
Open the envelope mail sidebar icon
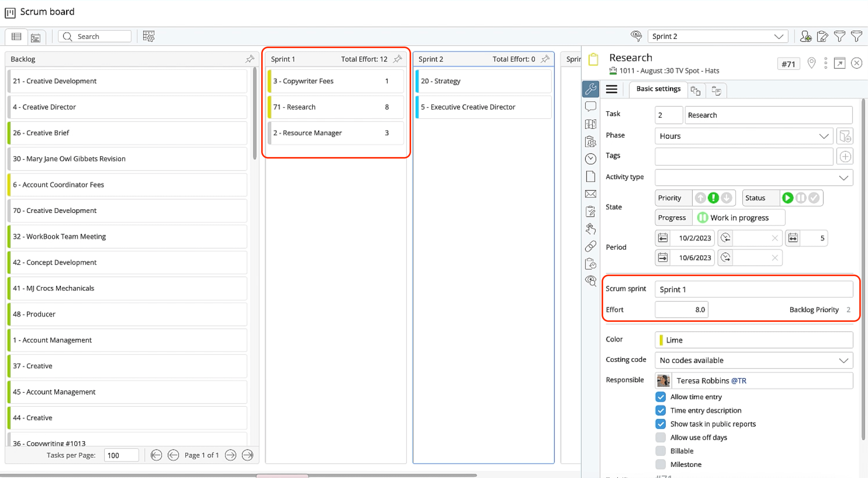(591, 194)
